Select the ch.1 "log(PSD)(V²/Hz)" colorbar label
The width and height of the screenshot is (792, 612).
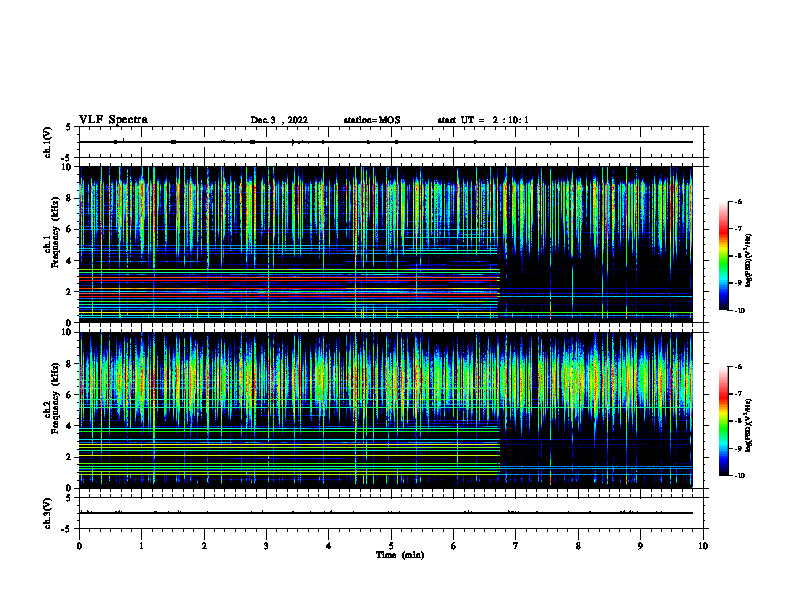(749, 261)
